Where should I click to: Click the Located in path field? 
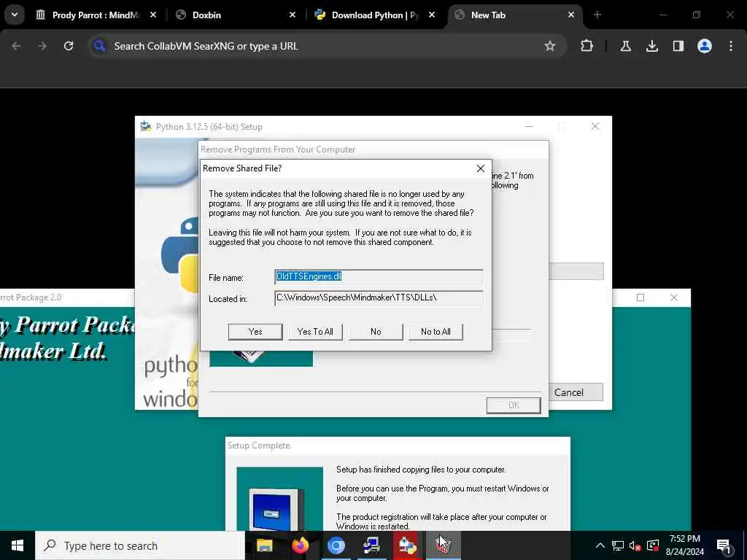click(x=379, y=298)
